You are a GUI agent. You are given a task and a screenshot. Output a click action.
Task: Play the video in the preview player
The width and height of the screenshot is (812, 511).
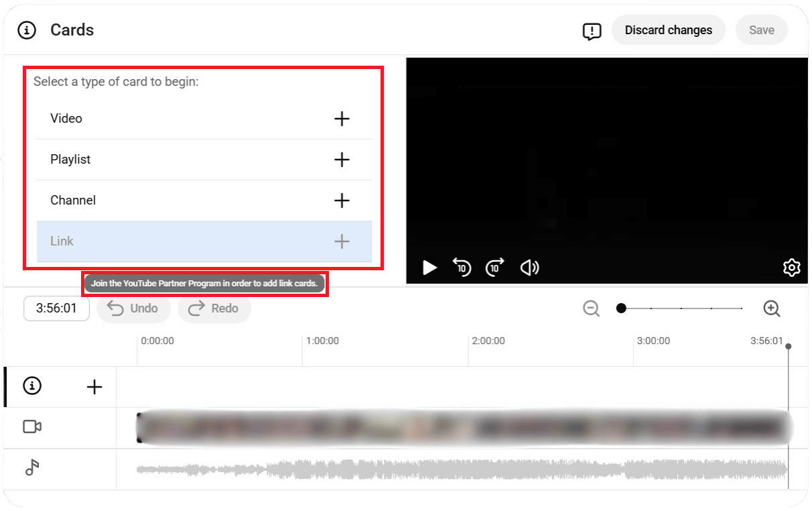(x=429, y=268)
